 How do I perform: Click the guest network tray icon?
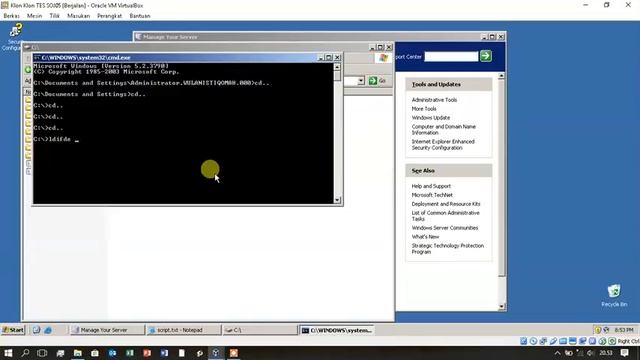(x=606, y=330)
